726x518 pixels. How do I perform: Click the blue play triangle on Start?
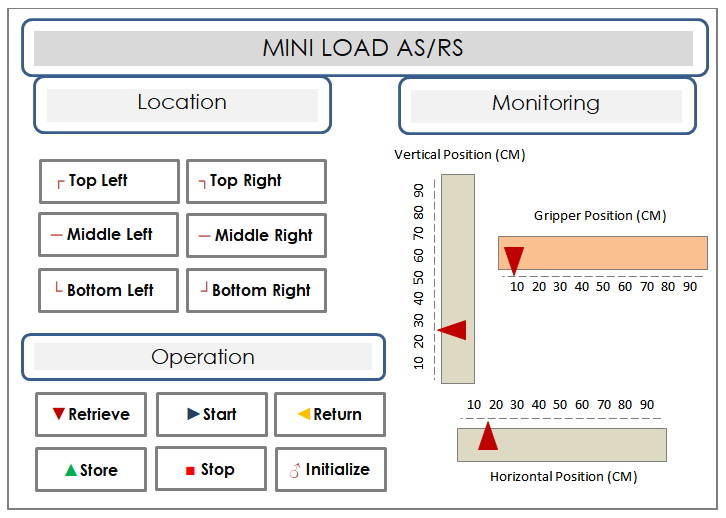193,413
